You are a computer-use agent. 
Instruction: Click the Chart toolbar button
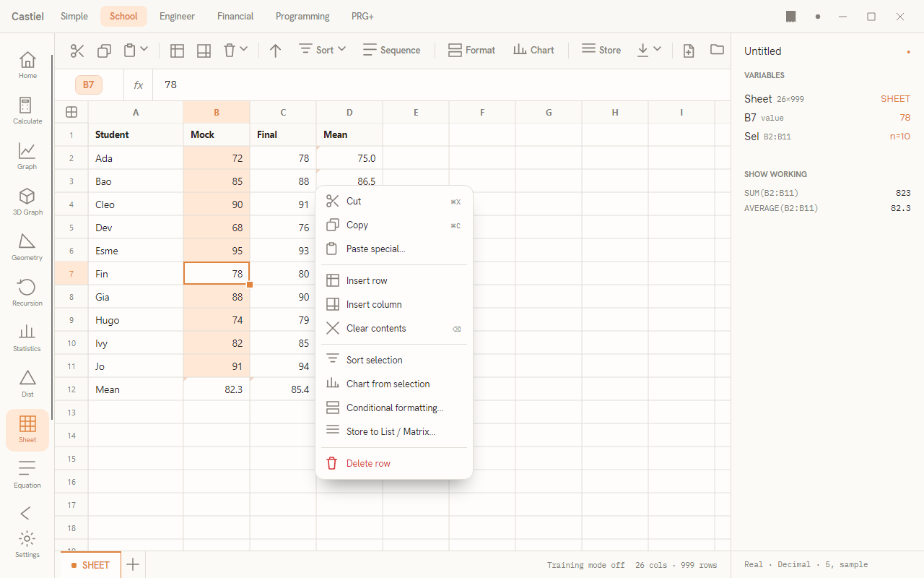pos(533,50)
